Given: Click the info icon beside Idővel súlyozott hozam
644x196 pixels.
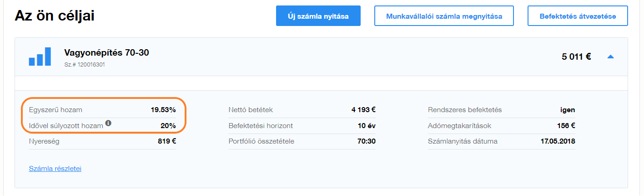Looking at the screenshot, I should (109, 123).
